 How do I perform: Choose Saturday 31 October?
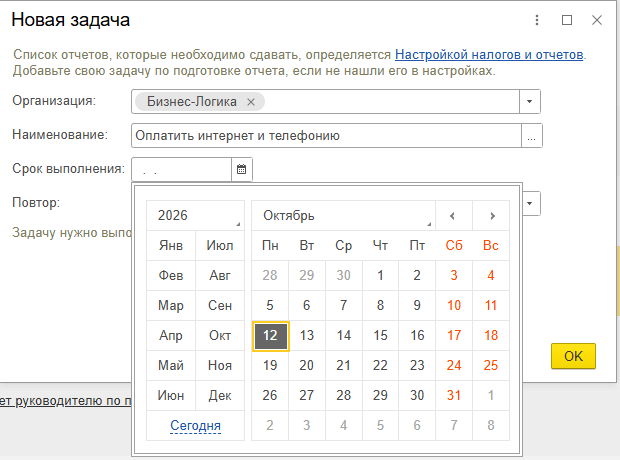454,396
